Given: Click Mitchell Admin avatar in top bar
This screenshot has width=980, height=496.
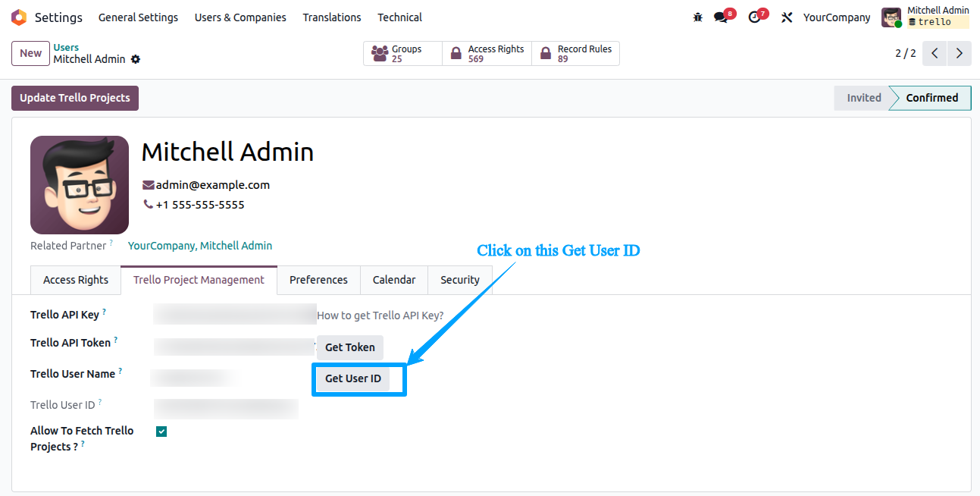Looking at the screenshot, I should [891, 17].
